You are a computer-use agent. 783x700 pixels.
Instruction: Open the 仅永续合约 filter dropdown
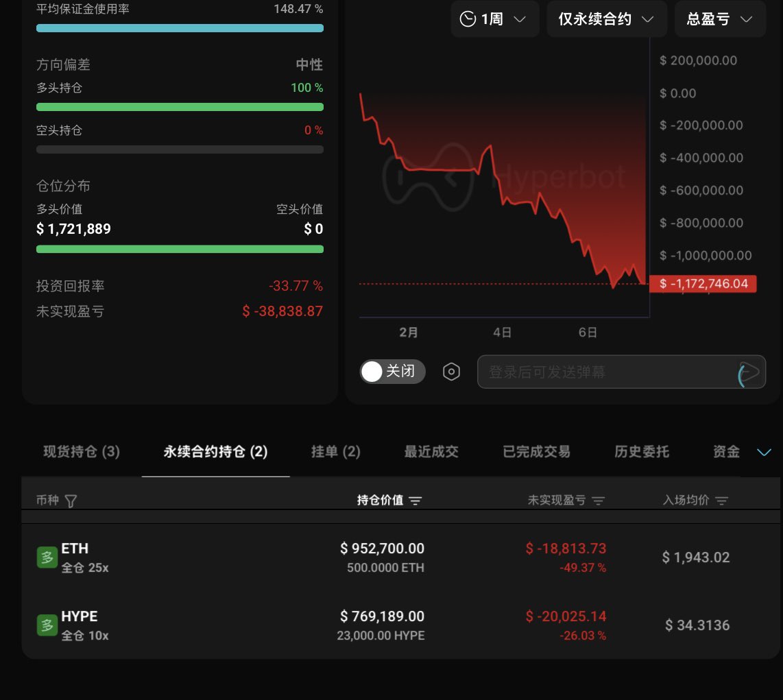pyautogui.click(x=607, y=19)
